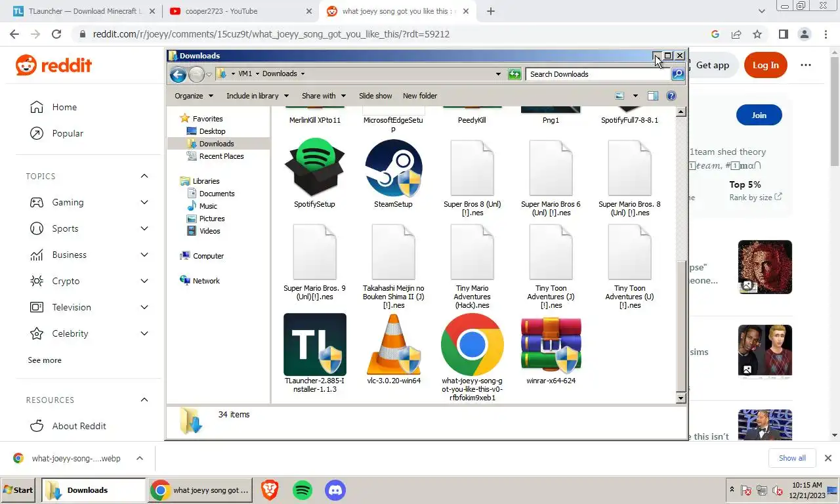Screen dimensions: 840x504
Task: Switch to cooper2723 YouTube tab
Action: click(x=240, y=11)
